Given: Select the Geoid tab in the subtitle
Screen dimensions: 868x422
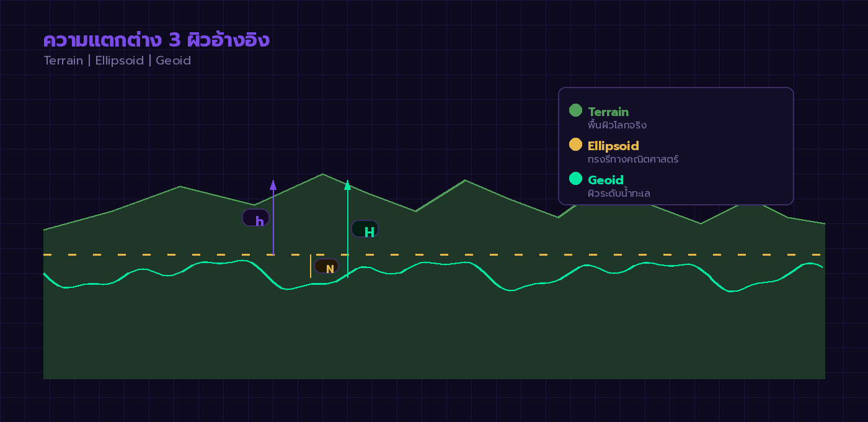Looking at the screenshot, I should [x=173, y=60].
